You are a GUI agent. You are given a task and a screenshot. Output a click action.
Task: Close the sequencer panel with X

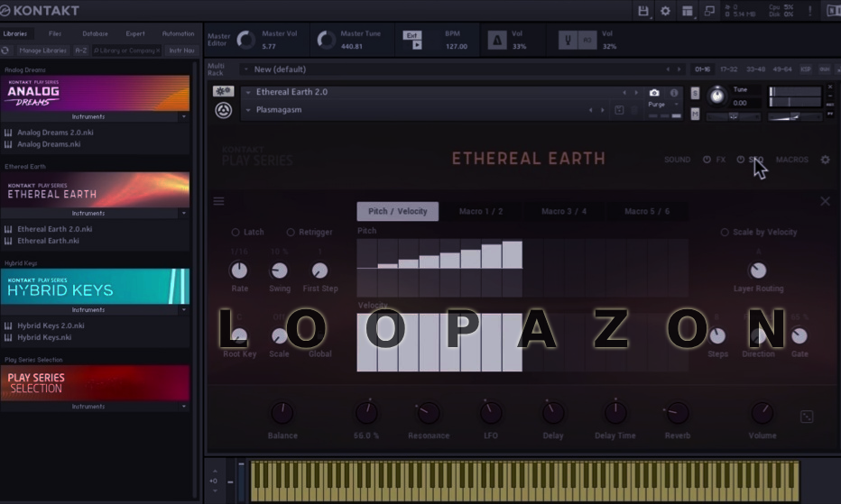pyautogui.click(x=825, y=201)
